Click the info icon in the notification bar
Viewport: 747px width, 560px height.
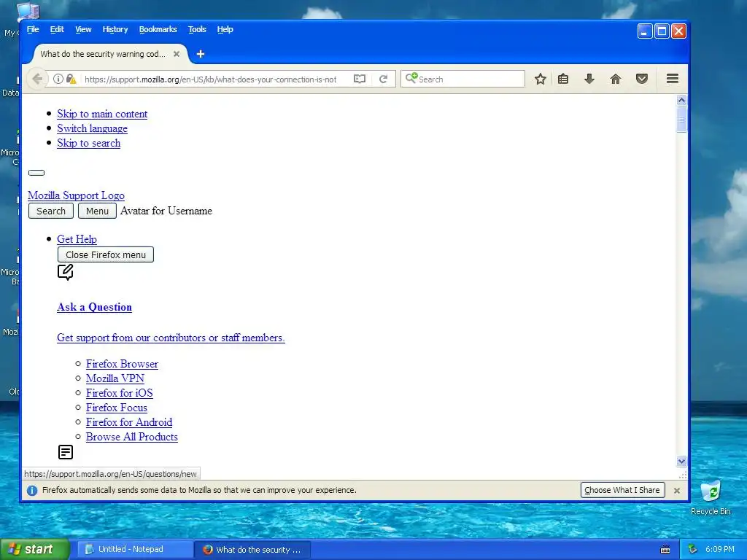[32, 491]
